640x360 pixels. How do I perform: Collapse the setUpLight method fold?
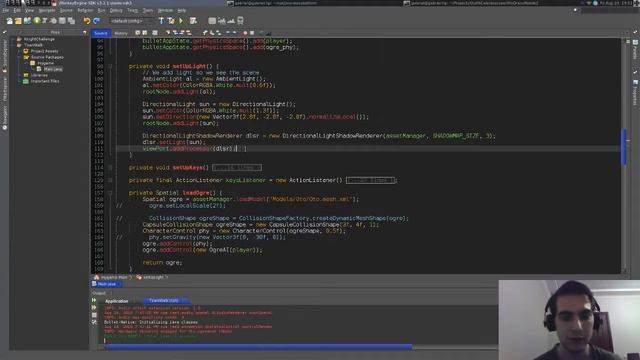(110, 66)
